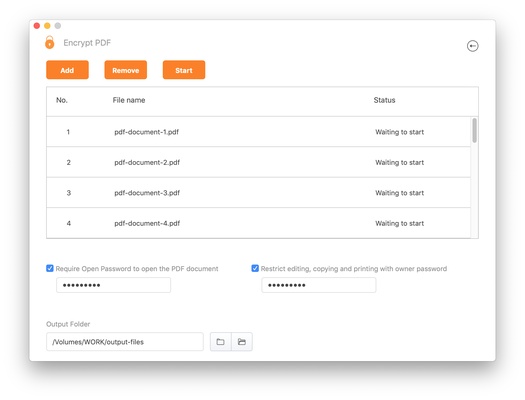Click the back arrow circle icon

pyautogui.click(x=472, y=46)
